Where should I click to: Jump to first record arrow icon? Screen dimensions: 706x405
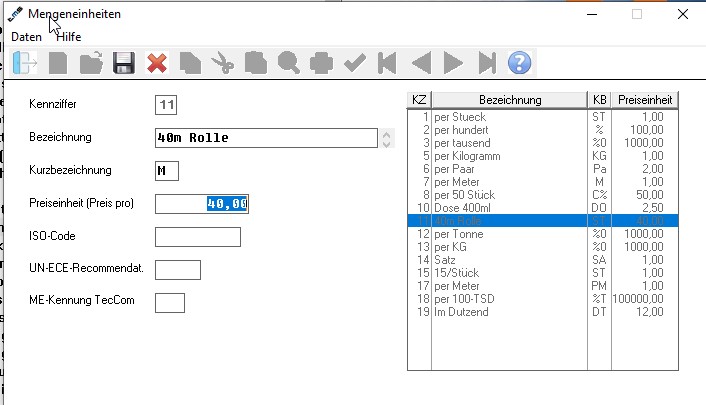point(387,63)
